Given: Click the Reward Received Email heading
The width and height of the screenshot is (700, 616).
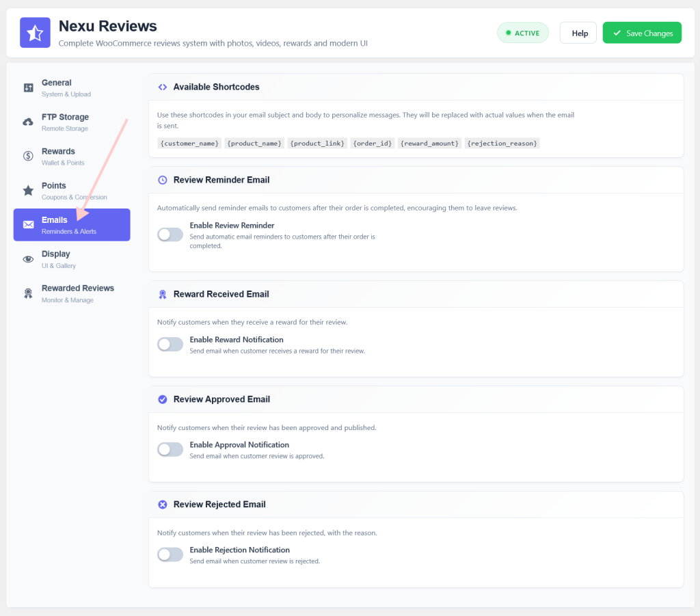Looking at the screenshot, I should pyautogui.click(x=221, y=294).
